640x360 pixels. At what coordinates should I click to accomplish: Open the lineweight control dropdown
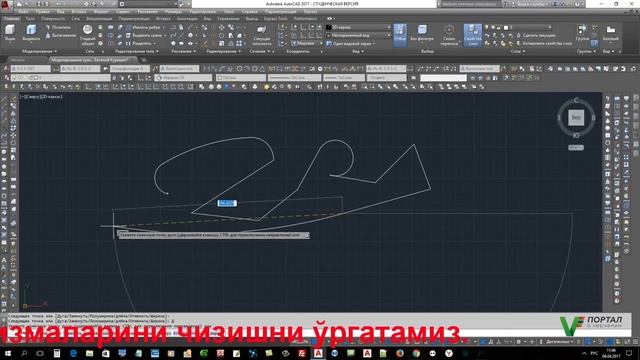click(344, 78)
